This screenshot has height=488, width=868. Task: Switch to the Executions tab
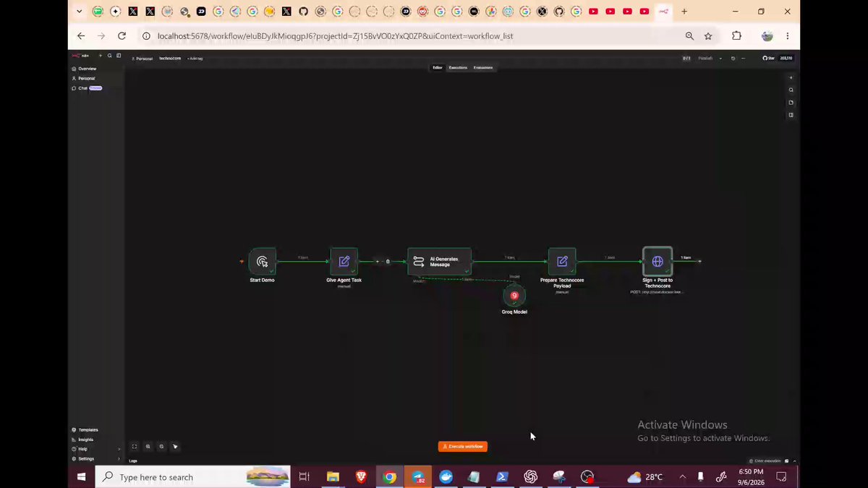458,68
